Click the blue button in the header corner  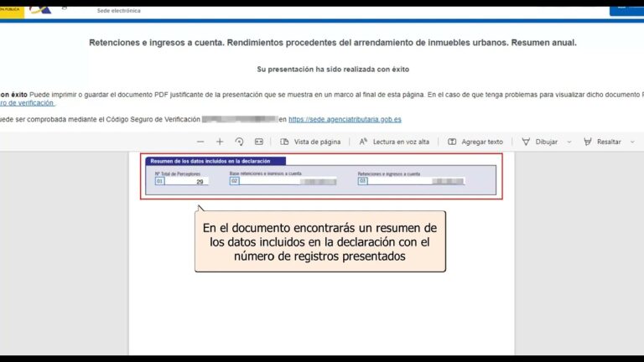pyautogui.click(x=626, y=11)
